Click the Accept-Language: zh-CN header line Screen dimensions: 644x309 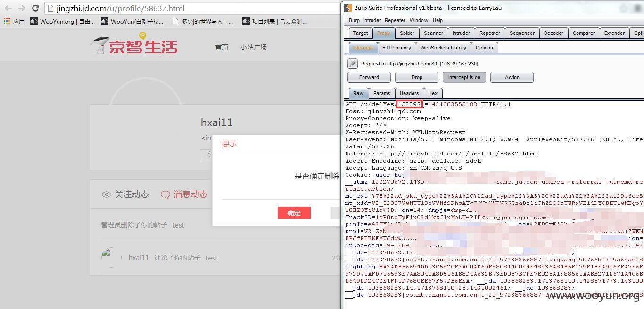(x=404, y=168)
